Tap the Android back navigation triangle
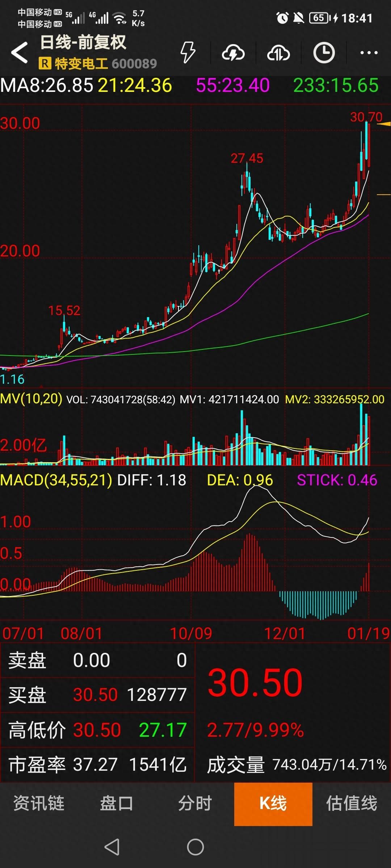 (112, 847)
